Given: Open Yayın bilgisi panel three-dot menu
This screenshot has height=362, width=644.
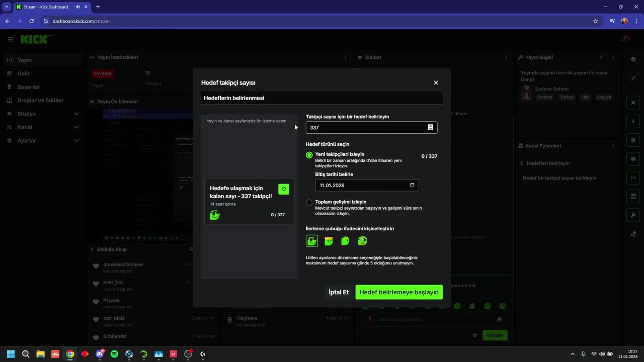Looking at the screenshot, I should (x=613, y=57).
